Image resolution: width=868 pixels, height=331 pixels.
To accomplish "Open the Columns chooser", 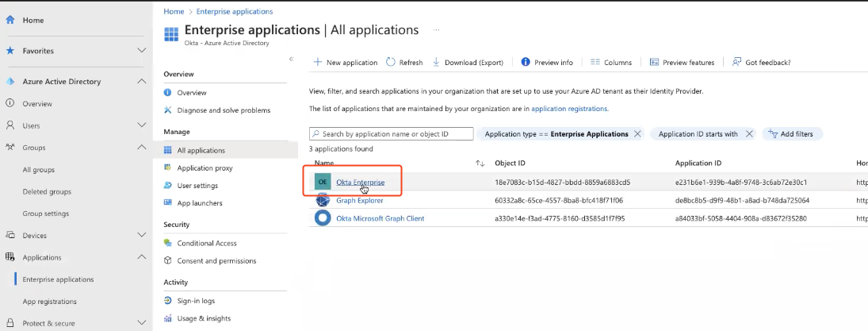I will [611, 63].
